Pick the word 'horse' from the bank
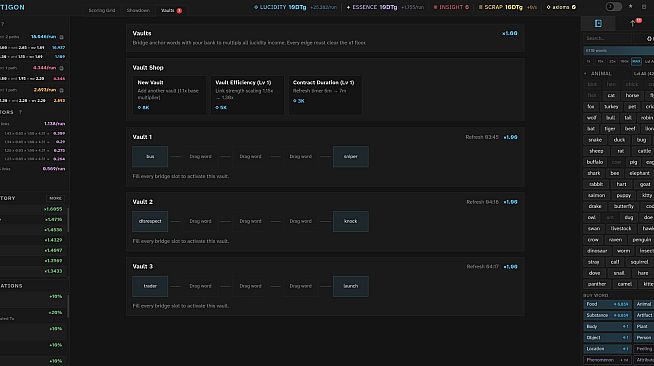The image size is (654, 366). pos(632,95)
